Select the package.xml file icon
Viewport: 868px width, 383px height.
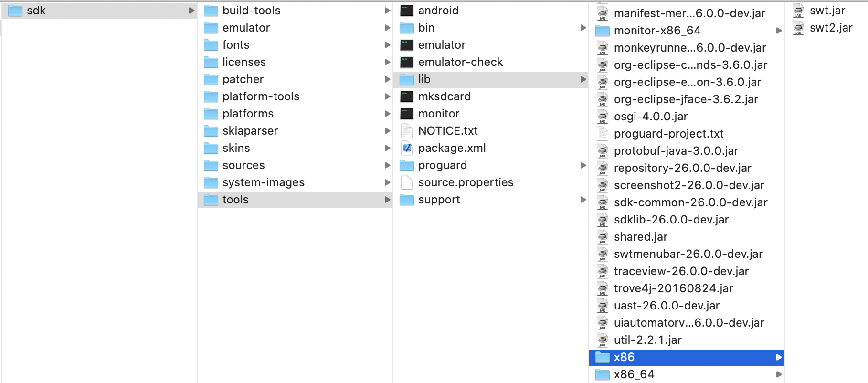pyautogui.click(x=407, y=148)
